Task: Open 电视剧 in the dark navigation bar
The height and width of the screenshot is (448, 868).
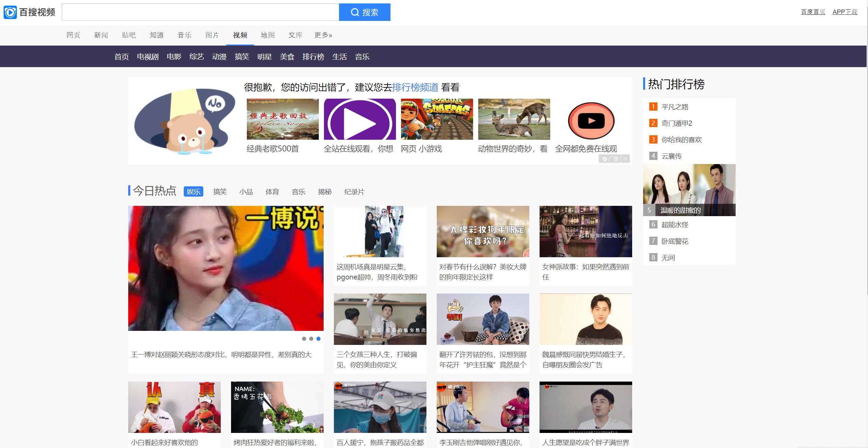Action: coord(148,57)
